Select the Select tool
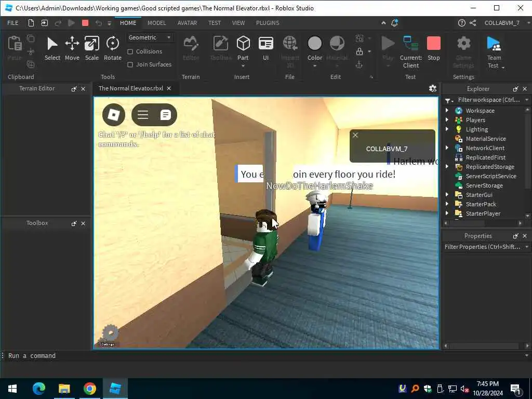Viewport: 532px width, 399px height. [x=52, y=49]
